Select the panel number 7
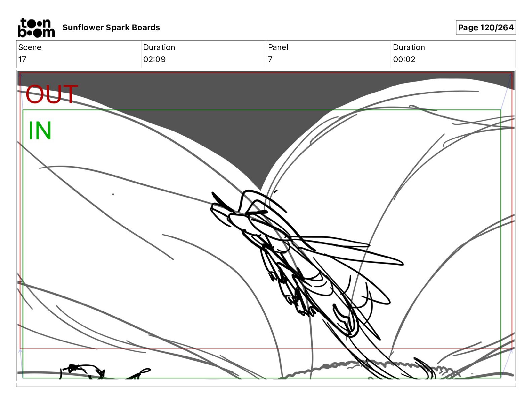Screen dimensions: 532x411 pos(270,59)
